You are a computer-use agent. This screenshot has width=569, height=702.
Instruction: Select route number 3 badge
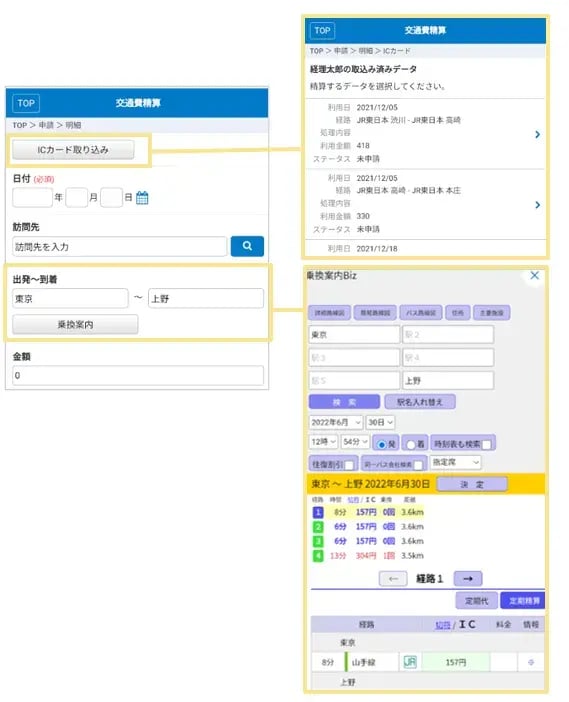[x=318, y=541]
